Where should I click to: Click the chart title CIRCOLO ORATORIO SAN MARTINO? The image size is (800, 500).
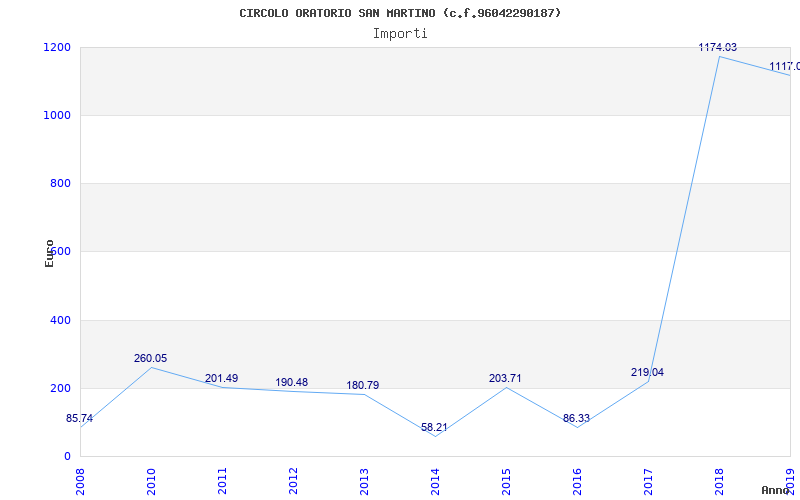pyautogui.click(x=400, y=13)
